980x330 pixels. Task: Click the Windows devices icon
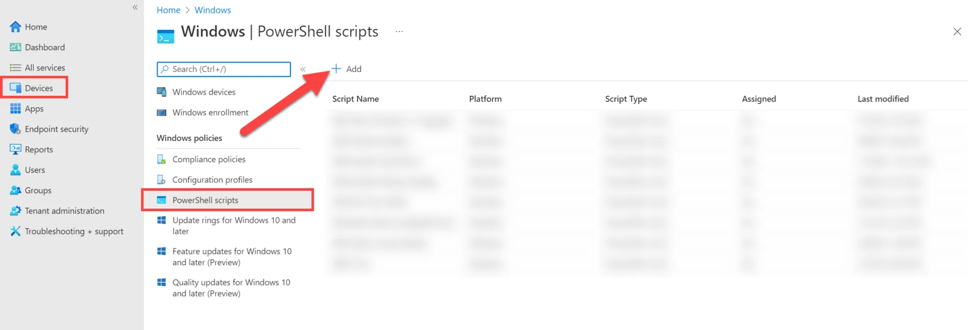161,92
